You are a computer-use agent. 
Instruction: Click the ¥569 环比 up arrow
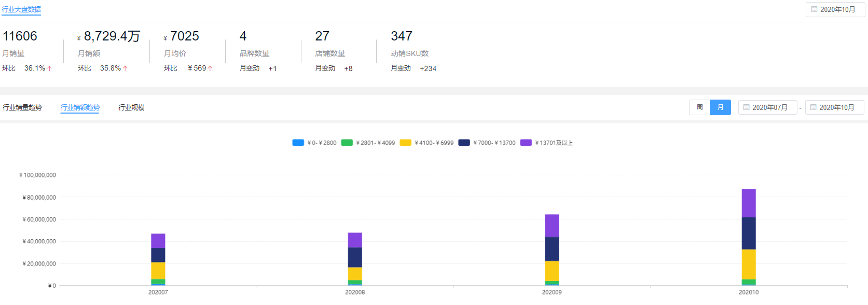(210, 68)
